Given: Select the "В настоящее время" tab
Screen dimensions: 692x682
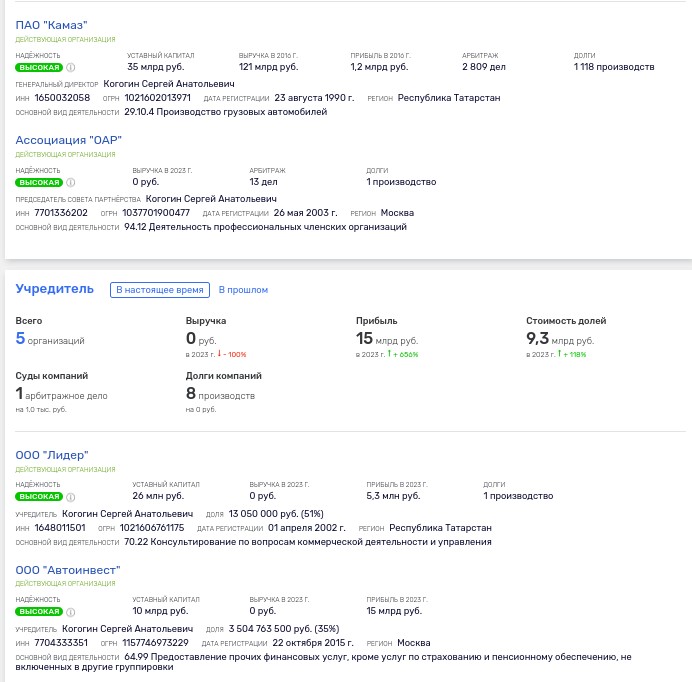Looking at the screenshot, I should pos(160,290).
